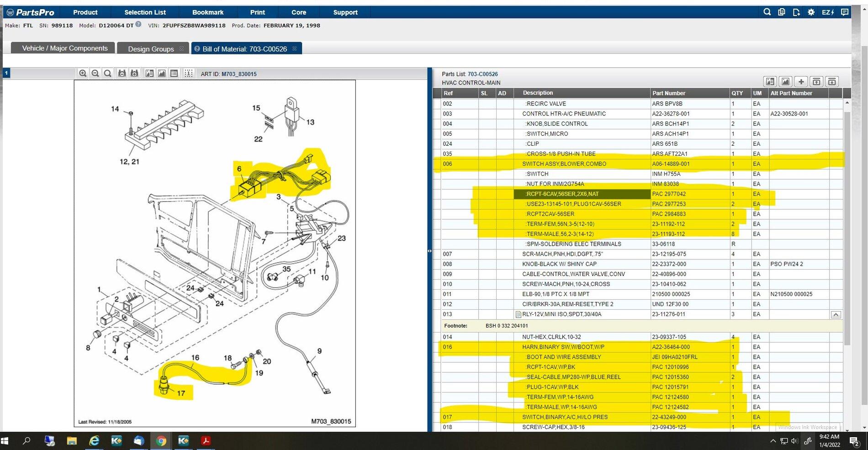
Task: Click the model info question mark icon
Action: (x=138, y=25)
